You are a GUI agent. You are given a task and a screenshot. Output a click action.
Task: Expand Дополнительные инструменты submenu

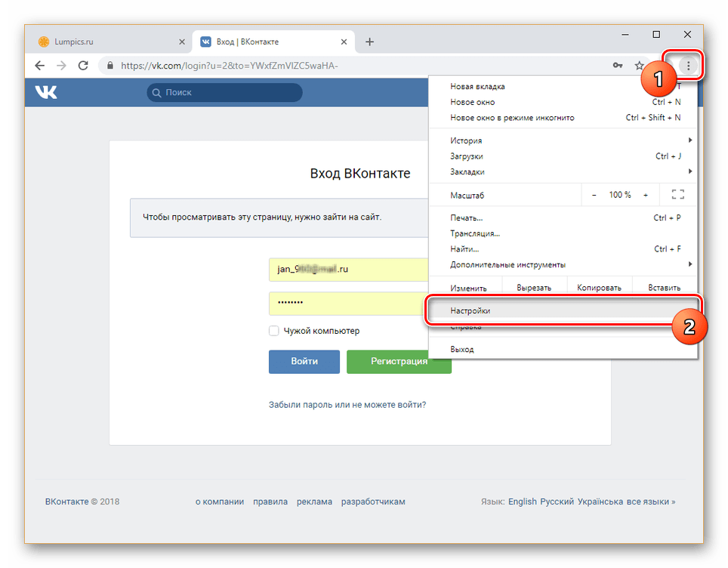pyautogui.click(x=563, y=264)
